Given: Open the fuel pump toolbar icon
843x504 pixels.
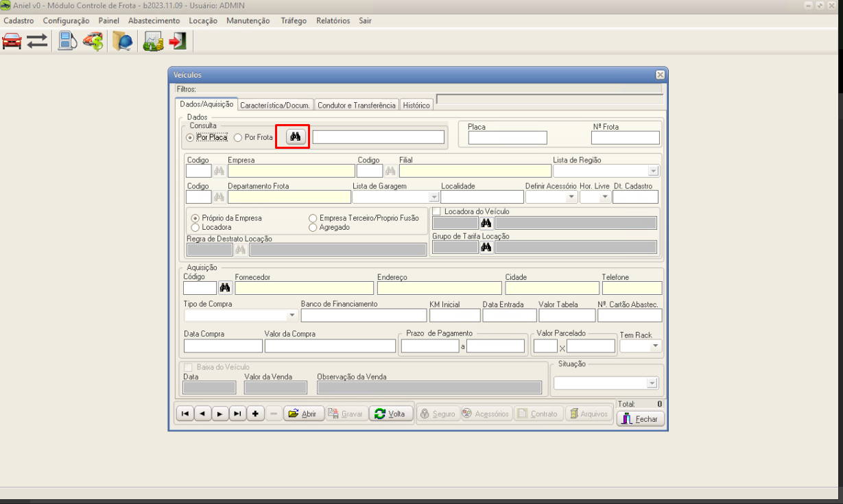Looking at the screenshot, I should [67, 41].
